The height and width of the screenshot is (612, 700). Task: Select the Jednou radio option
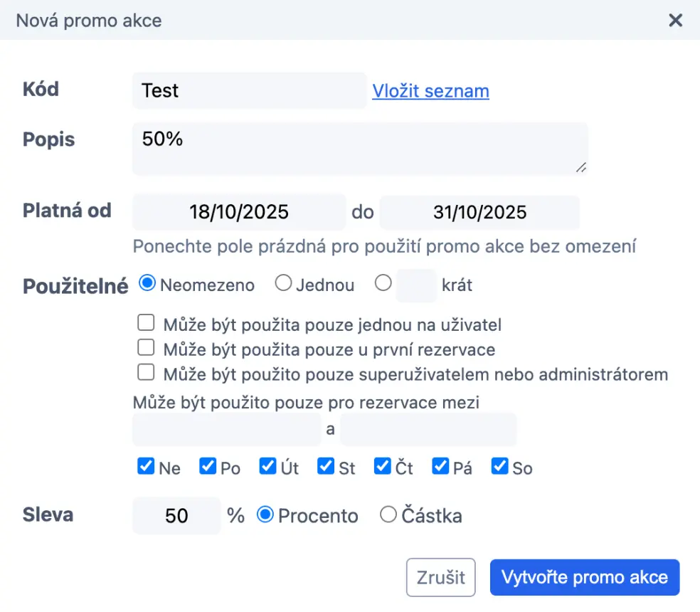pyautogui.click(x=283, y=284)
